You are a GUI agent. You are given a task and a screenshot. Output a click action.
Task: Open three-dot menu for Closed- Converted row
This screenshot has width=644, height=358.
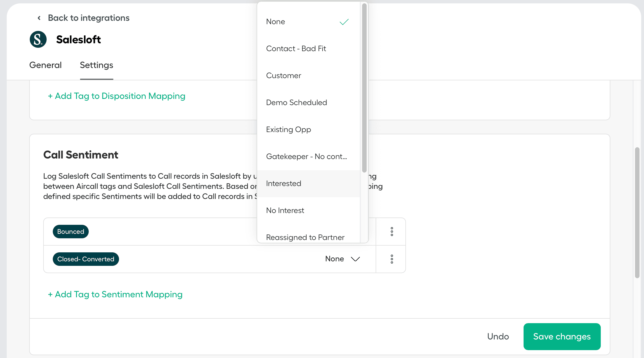coord(392,259)
